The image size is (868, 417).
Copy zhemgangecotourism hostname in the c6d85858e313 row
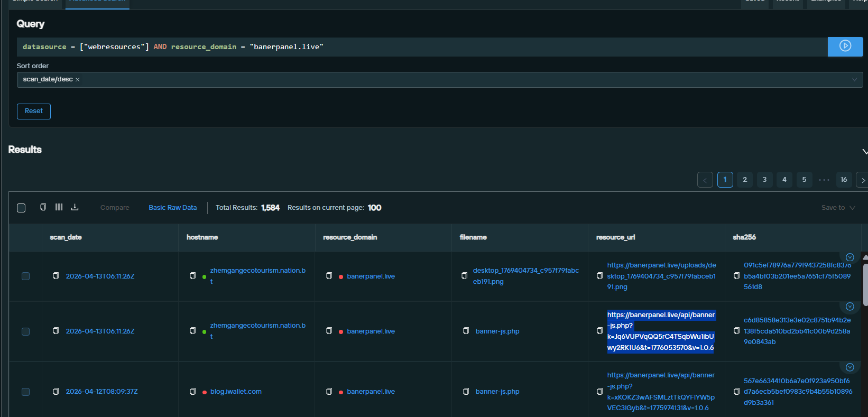[192, 331]
